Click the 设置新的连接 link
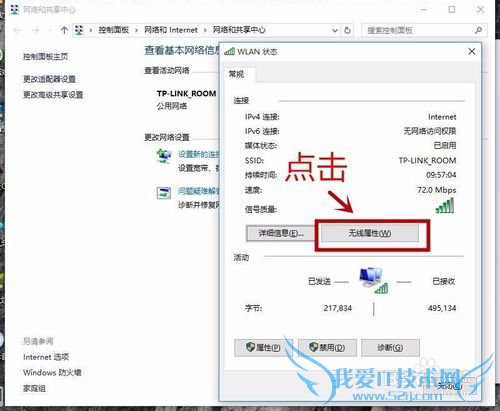Image resolution: width=500 pixels, height=411 pixels. pyautogui.click(x=199, y=154)
